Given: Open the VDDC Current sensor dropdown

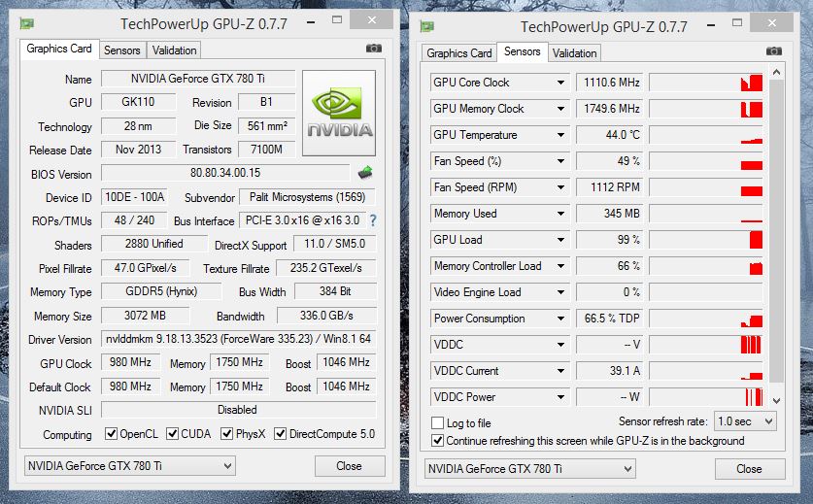Looking at the screenshot, I should pos(560,371).
